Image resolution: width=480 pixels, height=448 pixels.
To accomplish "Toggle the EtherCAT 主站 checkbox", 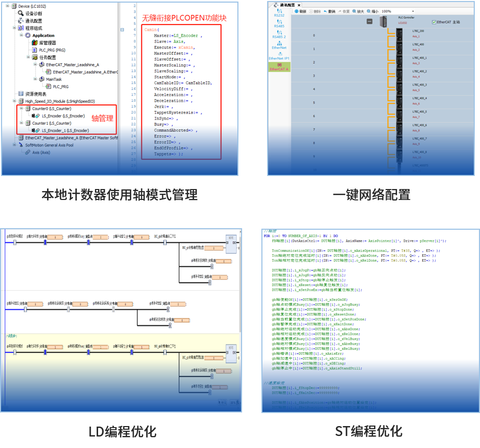I will pos(434,22).
